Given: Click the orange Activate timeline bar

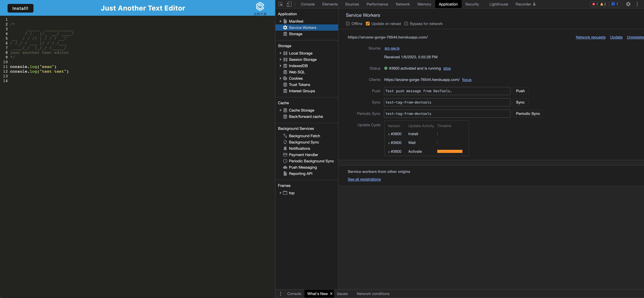Looking at the screenshot, I should coord(450,152).
